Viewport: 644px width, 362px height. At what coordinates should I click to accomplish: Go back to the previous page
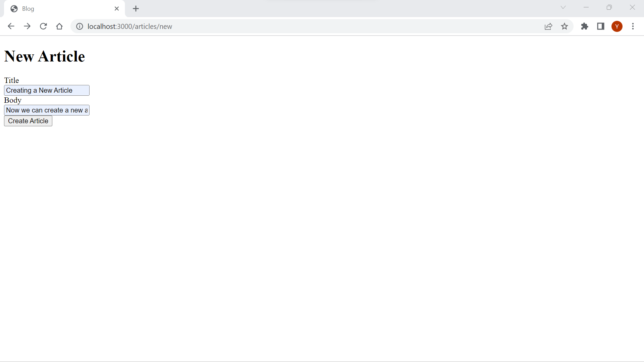tap(11, 26)
